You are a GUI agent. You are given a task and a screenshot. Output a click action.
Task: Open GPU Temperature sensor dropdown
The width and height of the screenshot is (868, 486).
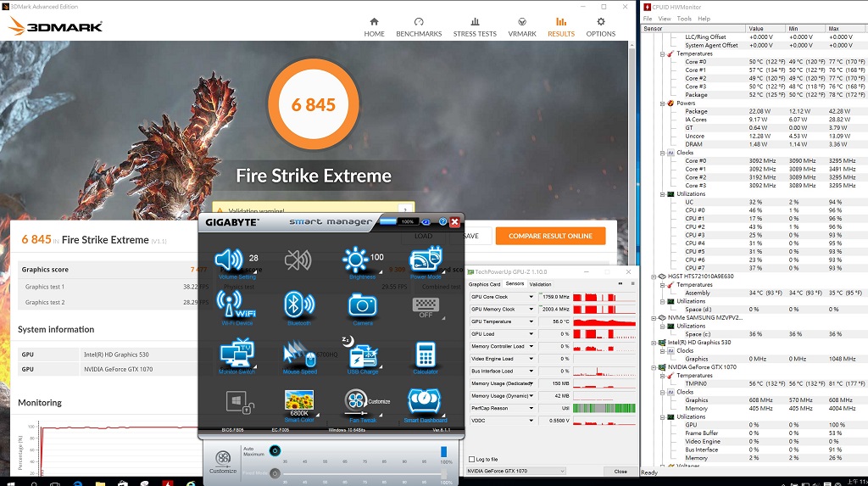(531, 321)
